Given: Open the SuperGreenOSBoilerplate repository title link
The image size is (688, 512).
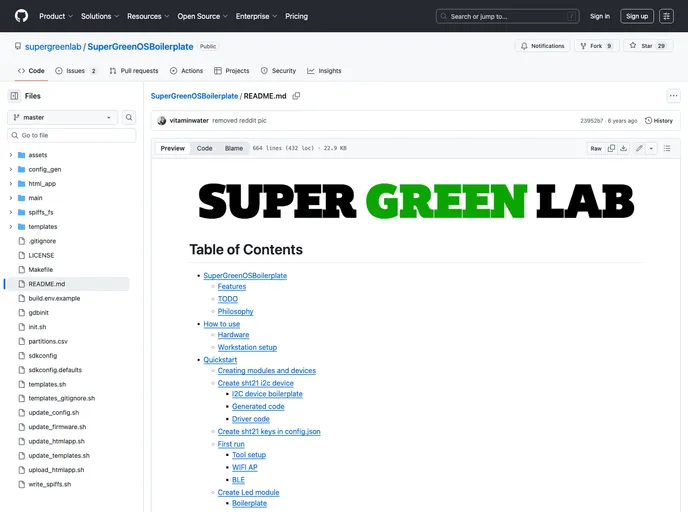Looking at the screenshot, I should pyautogui.click(x=140, y=47).
